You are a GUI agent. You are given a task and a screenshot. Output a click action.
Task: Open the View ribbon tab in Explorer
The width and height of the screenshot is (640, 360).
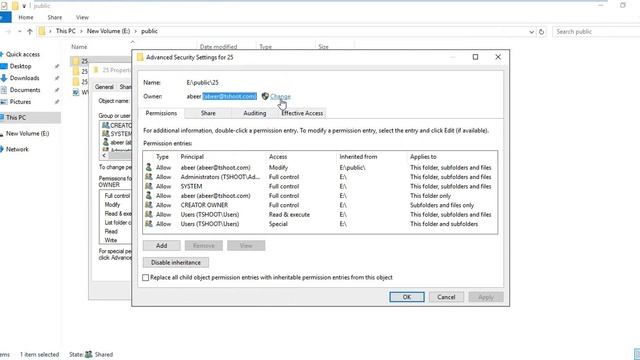pyautogui.click(x=82, y=18)
